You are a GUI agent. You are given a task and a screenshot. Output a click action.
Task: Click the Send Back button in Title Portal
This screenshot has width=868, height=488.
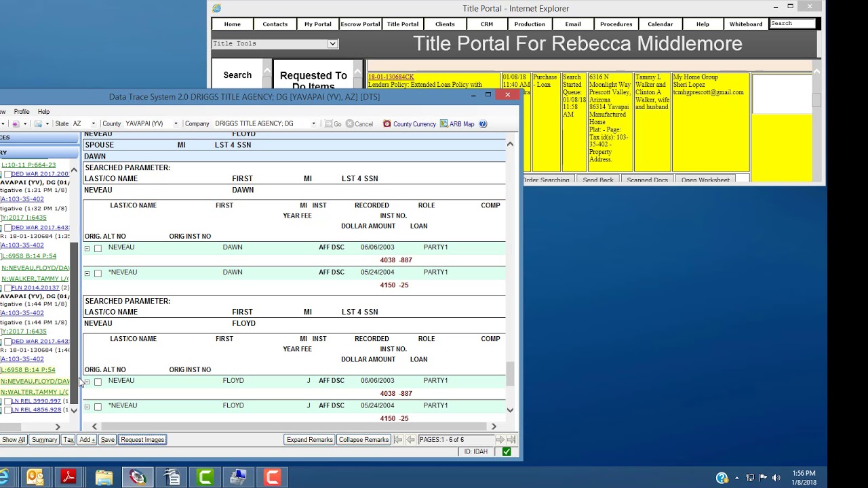click(x=598, y=180)
